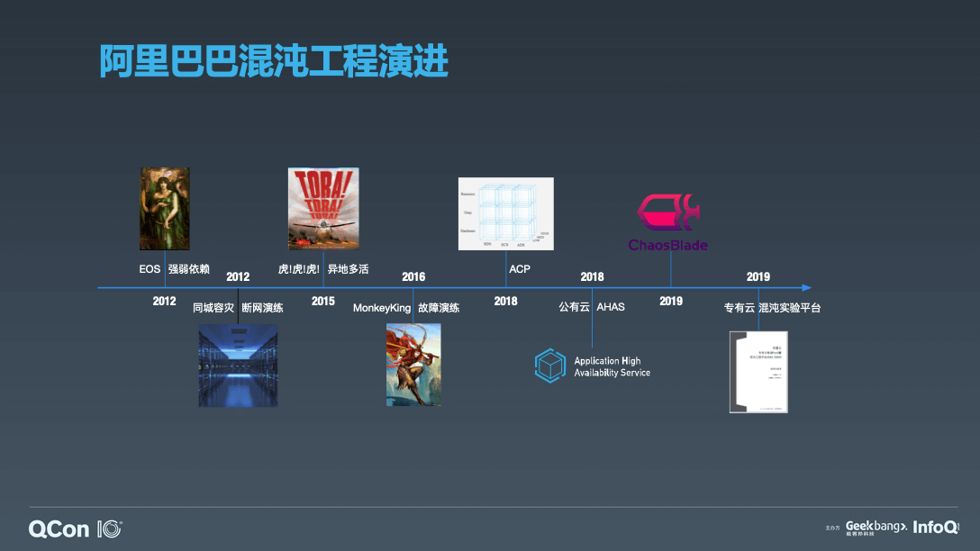This screenshot has height=551, width=980.
Task: Click the MonkeyKing 故障演练 label
Action: coord(406,308)
